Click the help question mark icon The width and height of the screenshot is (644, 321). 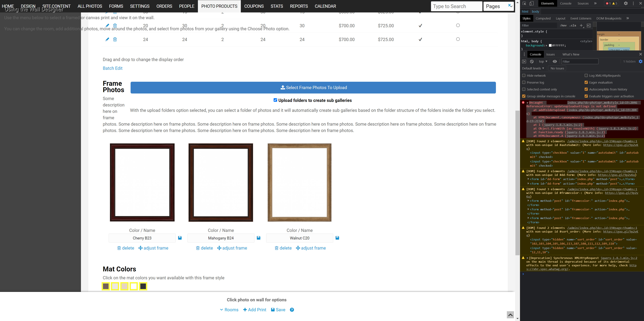[x=292, y=310]
